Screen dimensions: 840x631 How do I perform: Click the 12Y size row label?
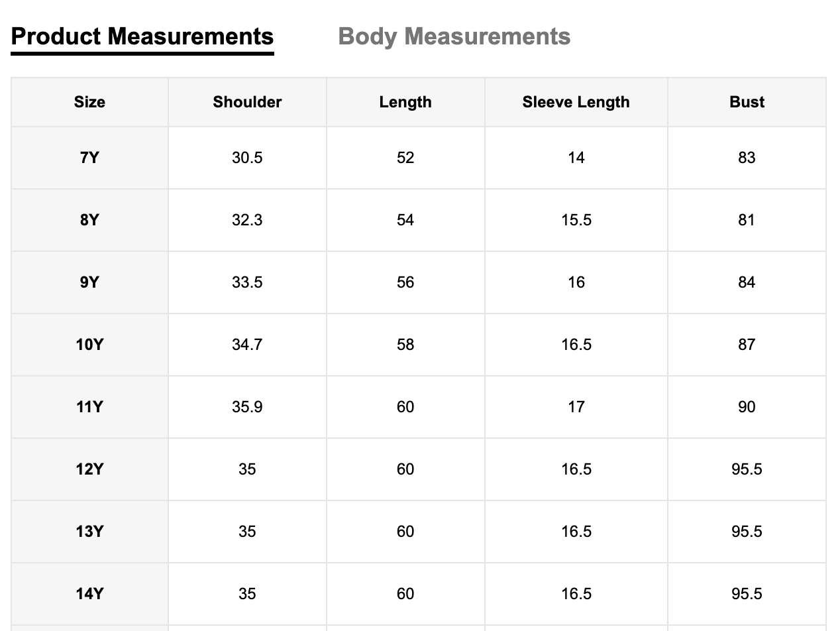[x=89, y=469]
